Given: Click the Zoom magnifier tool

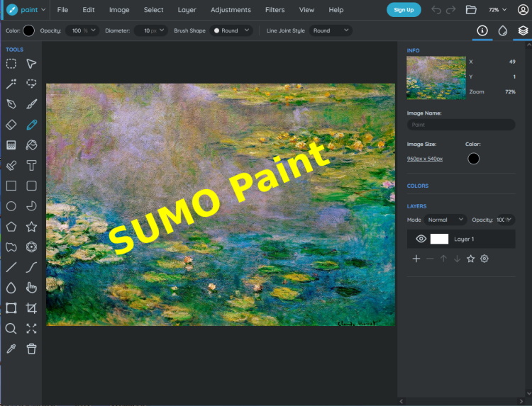Looking at the screenshot, I should point(11,329).
